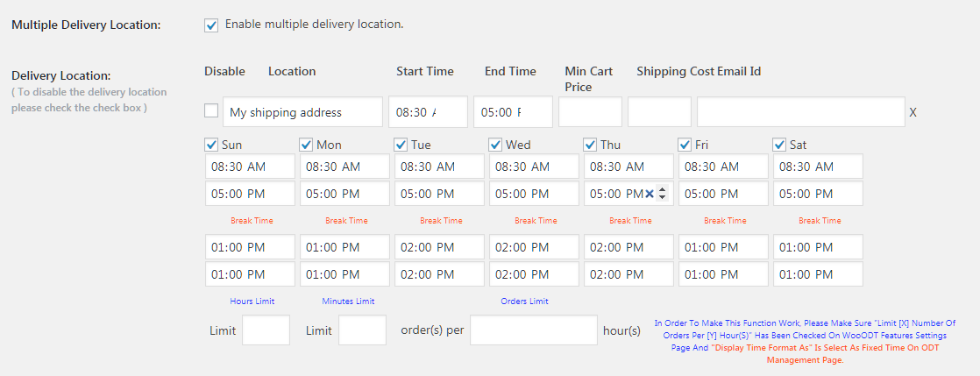980x376 pixels.
Task: Click the location Start Time field
Action: click(x=428, y=112)
